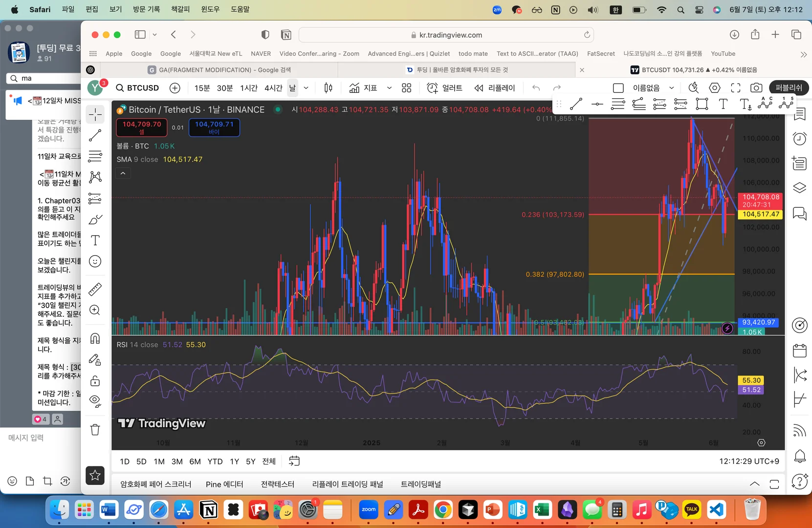Redo the chart action
The width and height of the screenshot is (812, 528).
pos(557,88)
